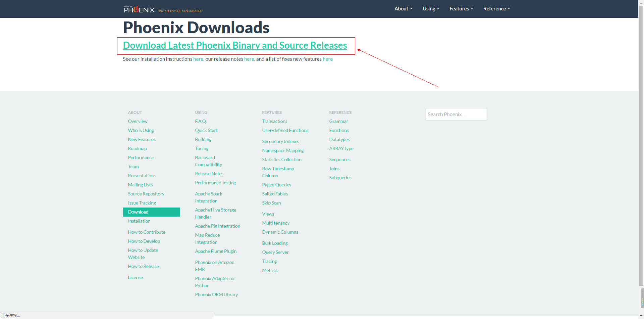Open the Performance link under About
This screenshot has height=319, width=644.
point(141,157)
